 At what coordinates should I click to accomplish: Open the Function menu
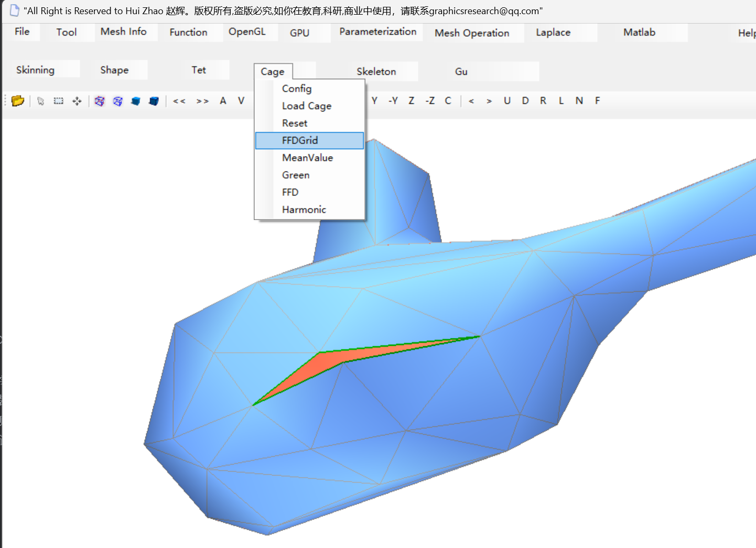point(188,32)
